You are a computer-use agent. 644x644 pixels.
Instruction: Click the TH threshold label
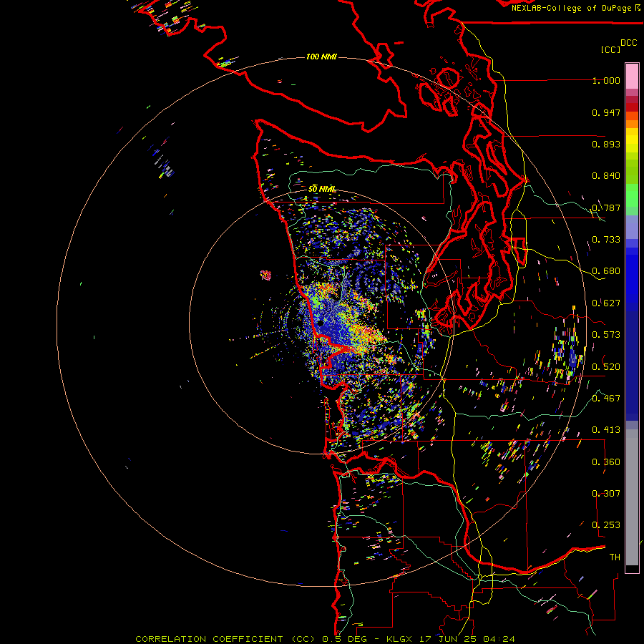click(615, 557)
